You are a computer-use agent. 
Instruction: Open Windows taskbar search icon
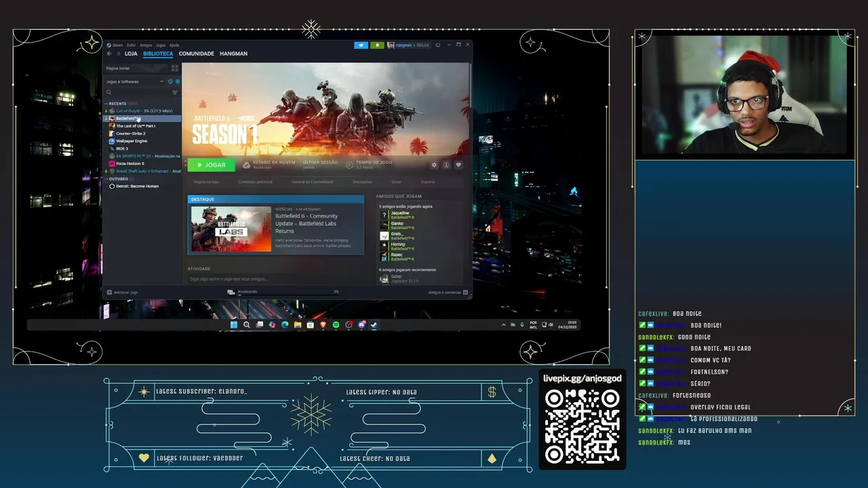pyautogui.click(x=247, y=325)
